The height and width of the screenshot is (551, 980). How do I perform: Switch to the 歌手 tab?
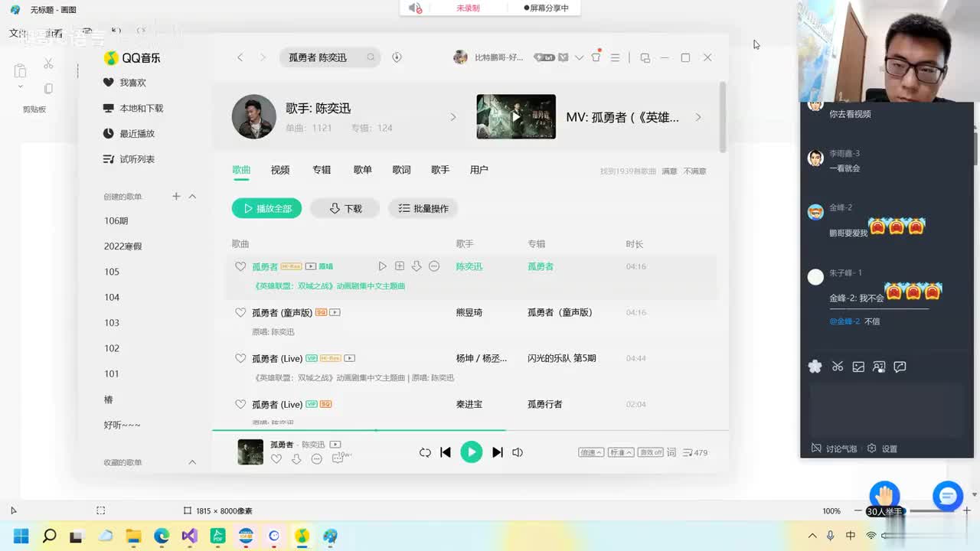440,170
